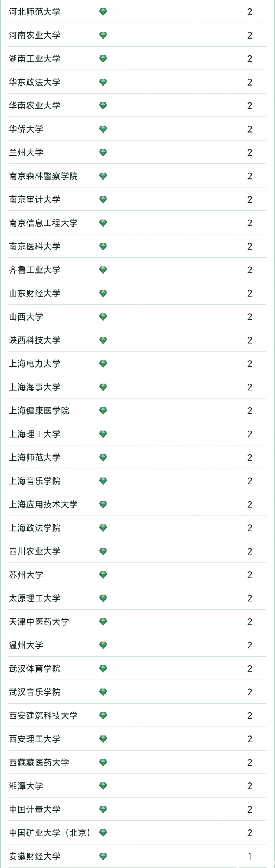Image resolution: width=275 pixels, height=868 pixels.
Task: Open the 天津中医药大学 entry
Action: point(39,622)
